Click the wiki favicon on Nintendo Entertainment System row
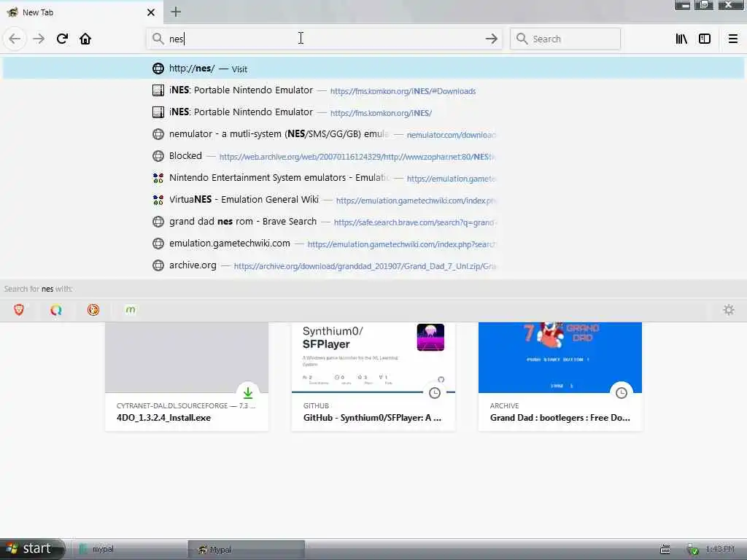Image resolution: width=747 pixels, height=560 pixels. (x=158, y=178)
